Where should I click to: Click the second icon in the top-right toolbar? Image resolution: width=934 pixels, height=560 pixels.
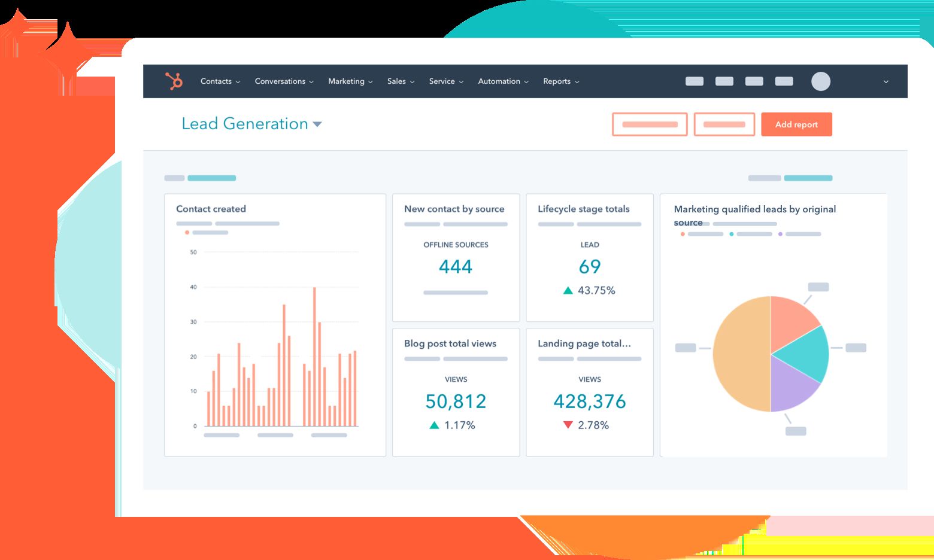click(x=724, y=81)
